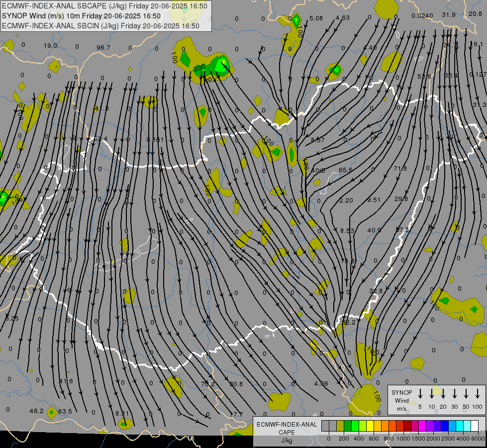Pick the pure blue swatch before 2500
The height and width of the screenshot is (448, 487).
coord(444,426)
